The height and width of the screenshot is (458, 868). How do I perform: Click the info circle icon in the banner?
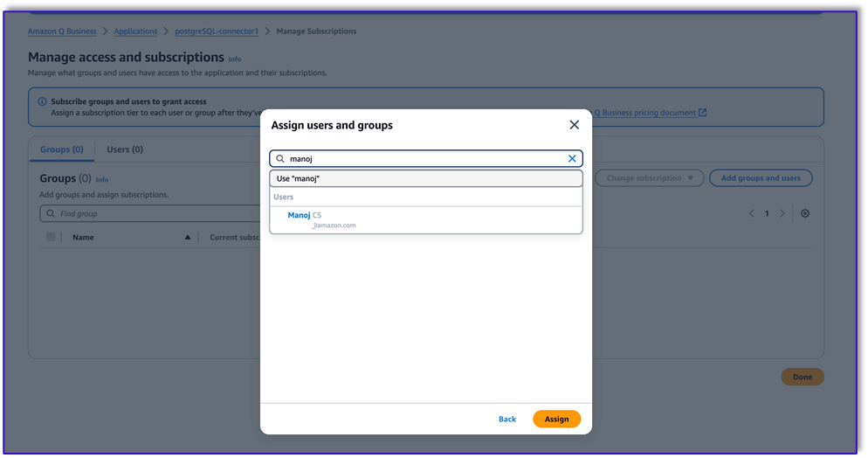point(42,102)
